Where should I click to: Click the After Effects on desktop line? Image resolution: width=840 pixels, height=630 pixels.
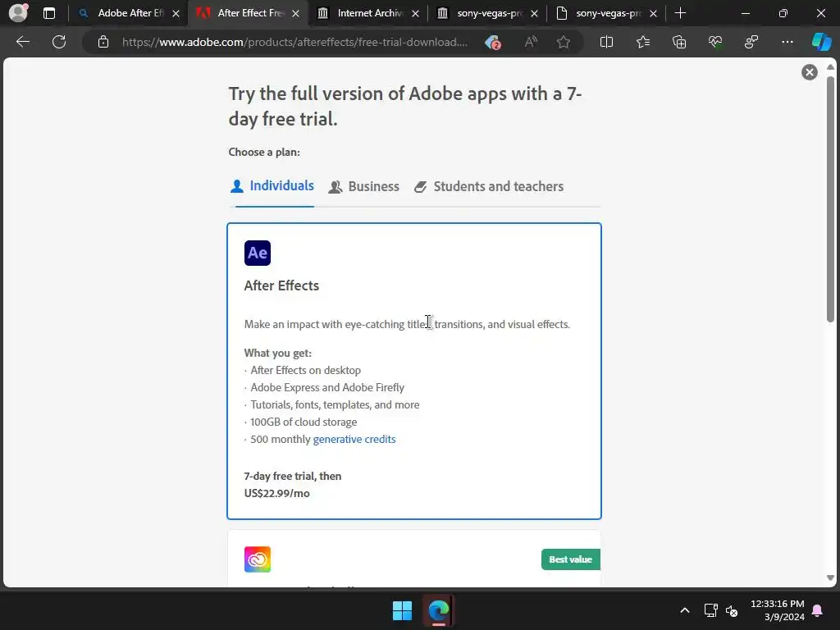point(305,370)
